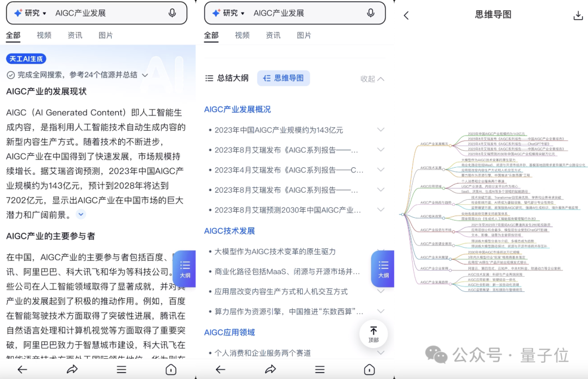Tap microphone icon in middle search bar
Viewport: 588px width, 379px height.
pyautogui.click(x=371, y=13)
